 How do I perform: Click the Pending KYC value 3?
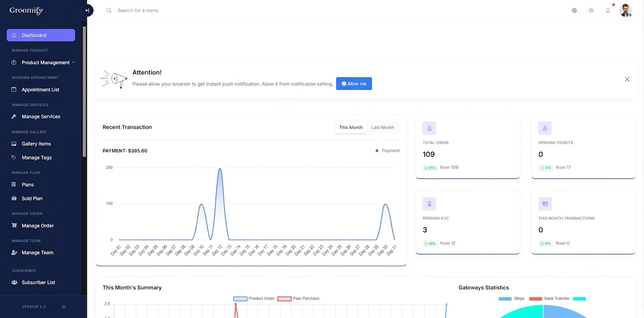click(425, 230)
